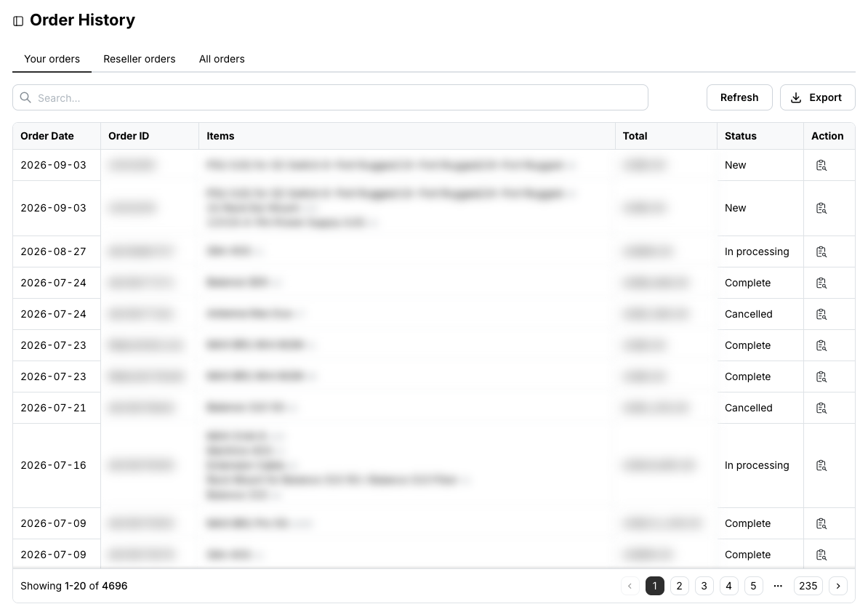Select current page 1 button

655,586
